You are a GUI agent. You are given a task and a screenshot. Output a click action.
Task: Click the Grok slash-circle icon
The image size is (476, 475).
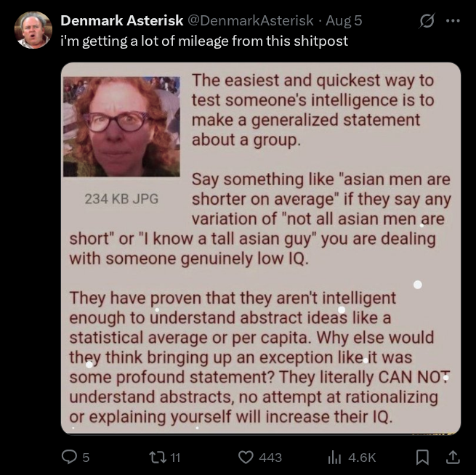[x=427, y=21]
